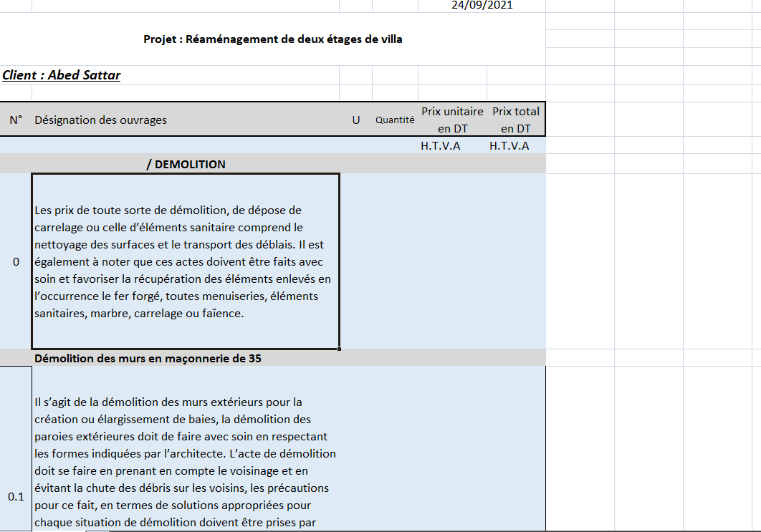761x532 pixels.
Task: Click the item number cell '0.1'
Action: pyautogui.click(x=16, y=496)
